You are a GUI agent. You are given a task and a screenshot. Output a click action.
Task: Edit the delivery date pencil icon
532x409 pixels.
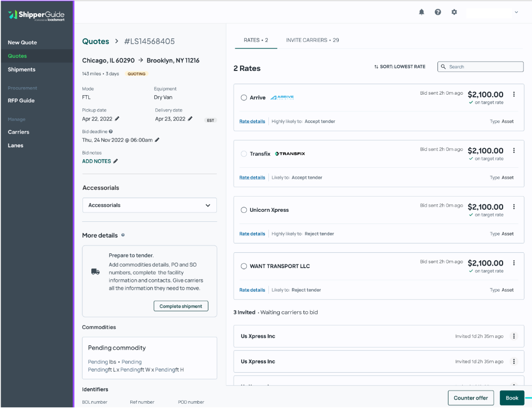tap(190, 119)
